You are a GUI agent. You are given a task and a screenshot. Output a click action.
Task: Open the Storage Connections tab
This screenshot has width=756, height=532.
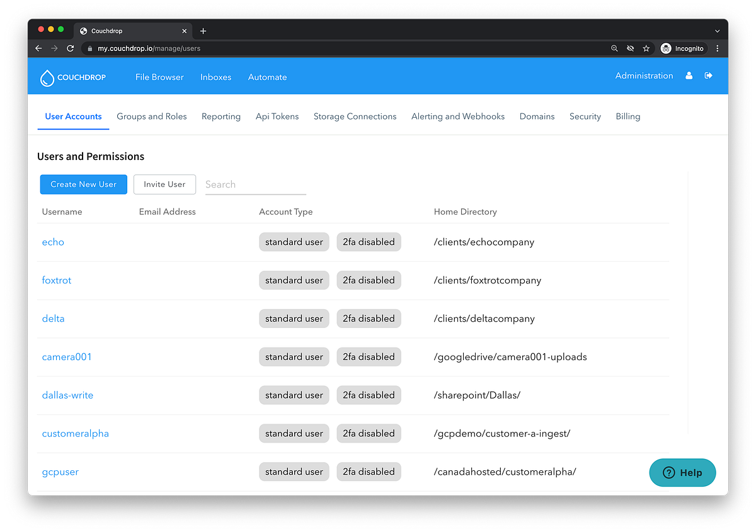(x=355, y=116)
